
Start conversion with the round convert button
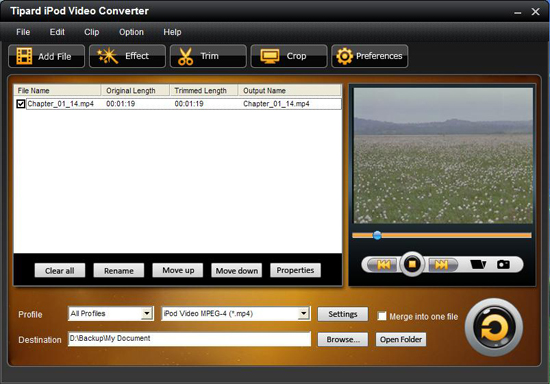(494, 328)
